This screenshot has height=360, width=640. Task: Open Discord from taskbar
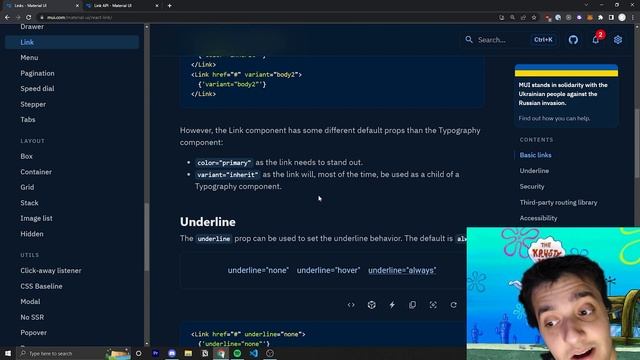tap(172, 353)
